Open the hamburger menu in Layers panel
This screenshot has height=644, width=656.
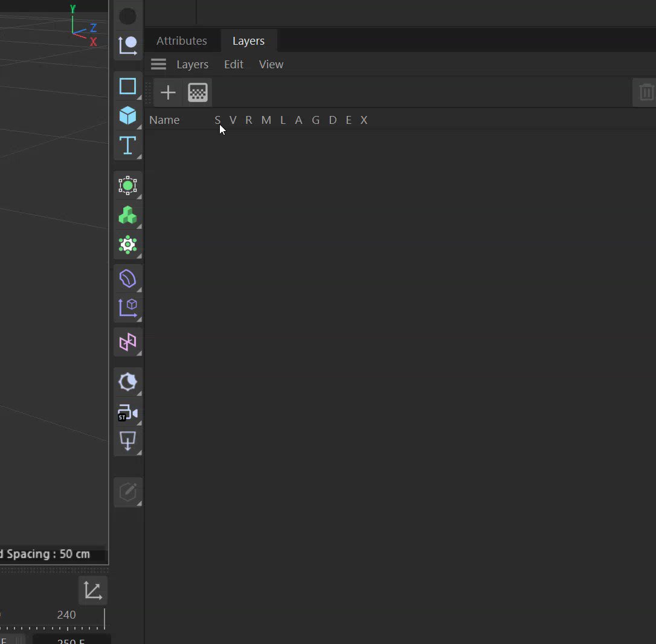158,65
